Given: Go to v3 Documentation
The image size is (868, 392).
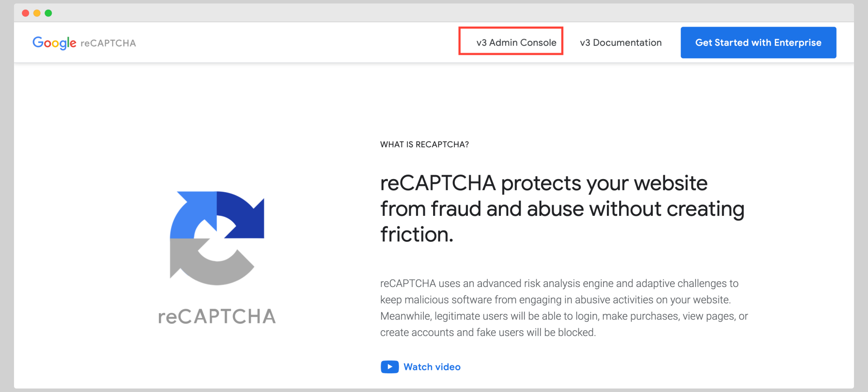Looking at the screenshot, I should [x=620, y=43].
